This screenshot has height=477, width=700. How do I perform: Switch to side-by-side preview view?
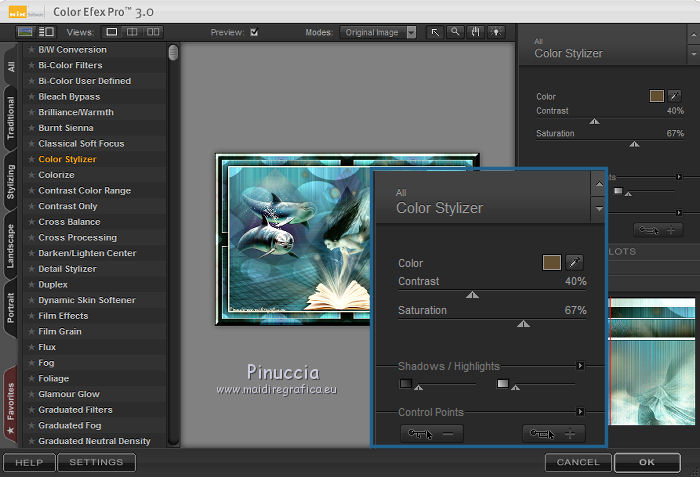[152, 32]
